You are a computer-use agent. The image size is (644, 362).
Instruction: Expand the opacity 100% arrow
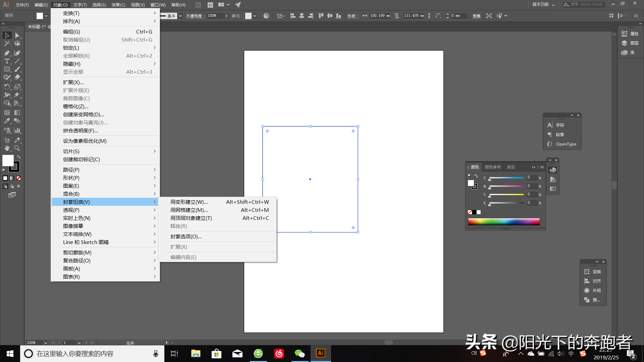tap(227, 16)
